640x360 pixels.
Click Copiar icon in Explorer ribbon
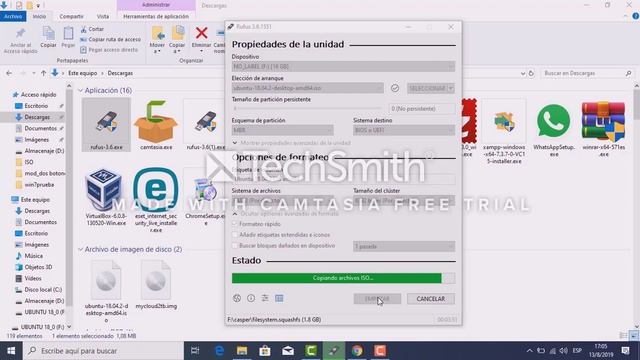click(x=49, y=33)
